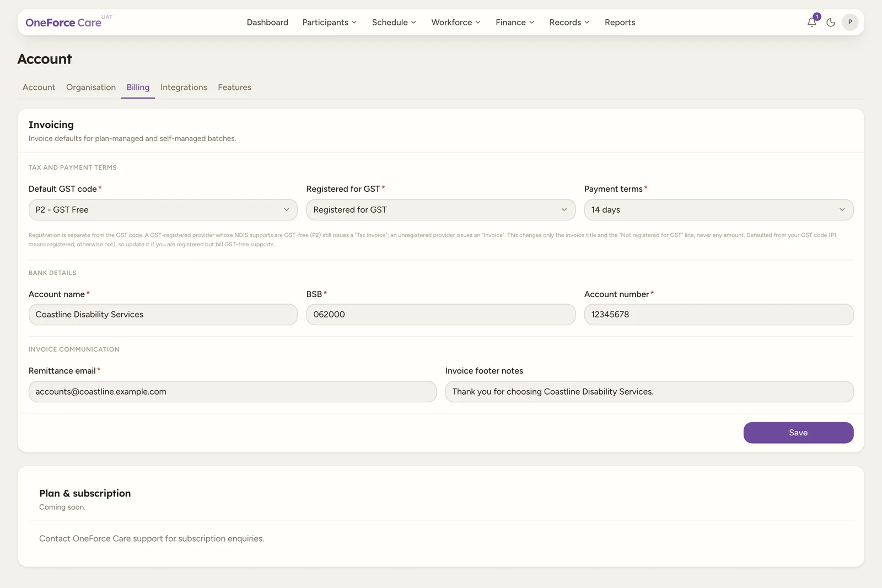Edit the Invoice footer notes field

click(649, 392)
